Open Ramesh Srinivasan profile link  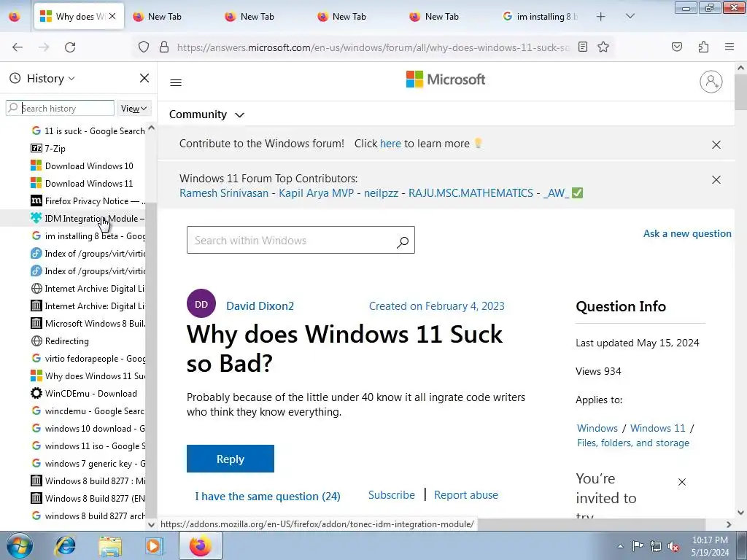click(x=224, y=192)
